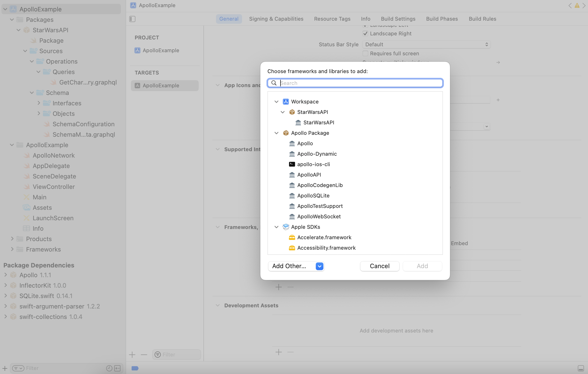Screen dimensions: 588x374
Task: Open the Signing & Capabilities tab
Action: coord(276,19)
